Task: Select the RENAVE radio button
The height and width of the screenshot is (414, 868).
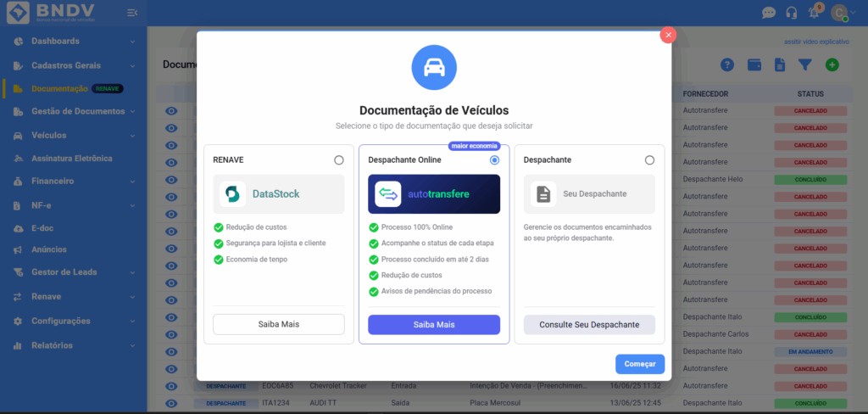Action: click(x=339, y=160)
